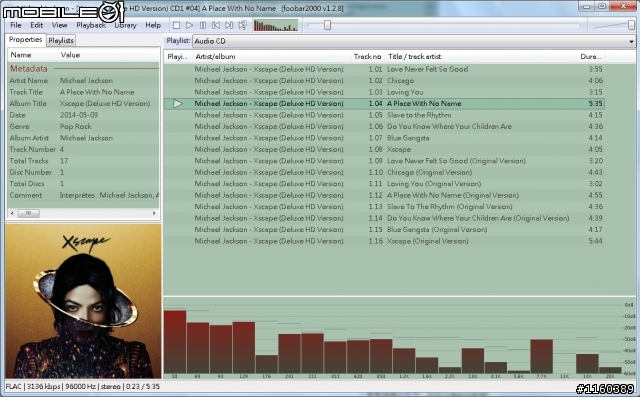The height and width of the screenshot is (397, 640).
Task: Select Do You Know Where Your Children Are (Original Version)
Action: [x=384, y=218]
